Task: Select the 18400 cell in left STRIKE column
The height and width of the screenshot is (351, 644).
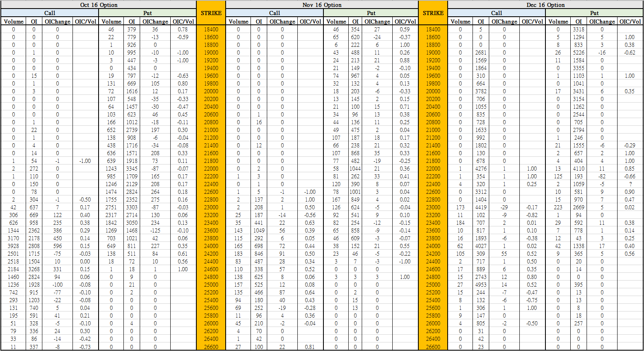Action: pos(211,29)
